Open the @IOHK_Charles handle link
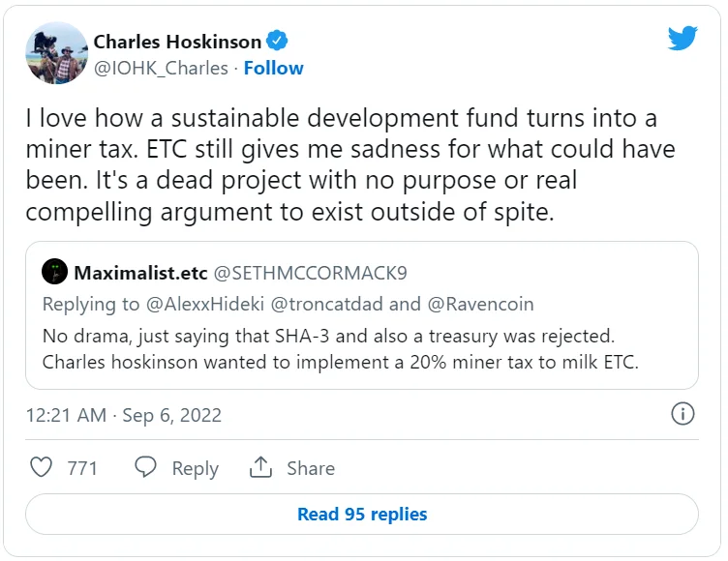 pyautogui.click(x=161, y=68)
